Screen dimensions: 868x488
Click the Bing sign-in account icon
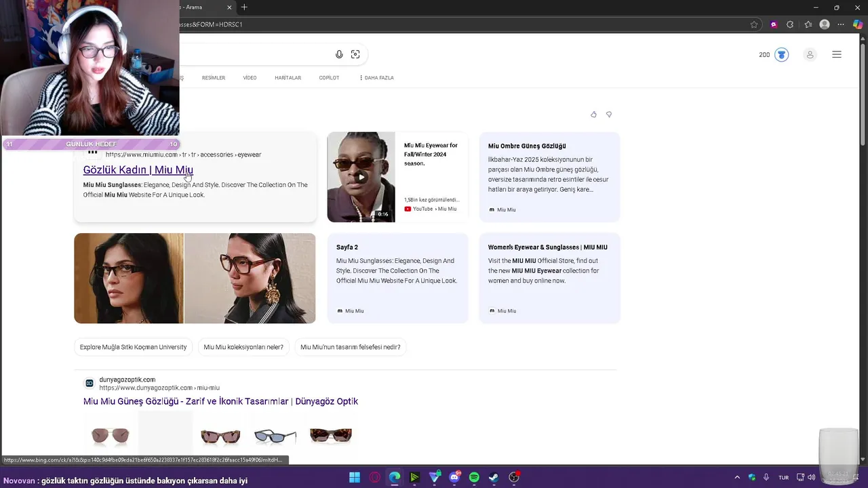pos(810,55)
